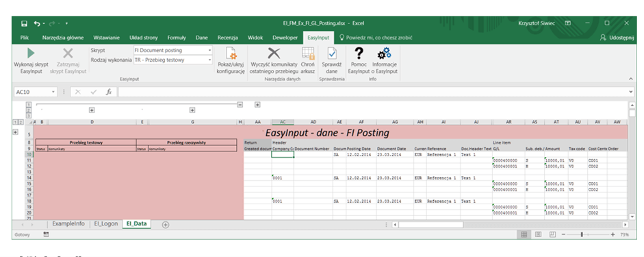
Task: Open the Układ strony tab
Action: pyautogui.click(x=143, y=38)
